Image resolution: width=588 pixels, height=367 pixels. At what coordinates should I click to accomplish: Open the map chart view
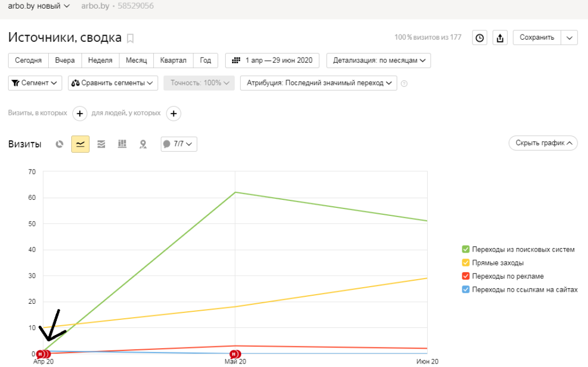coord(143,144)
